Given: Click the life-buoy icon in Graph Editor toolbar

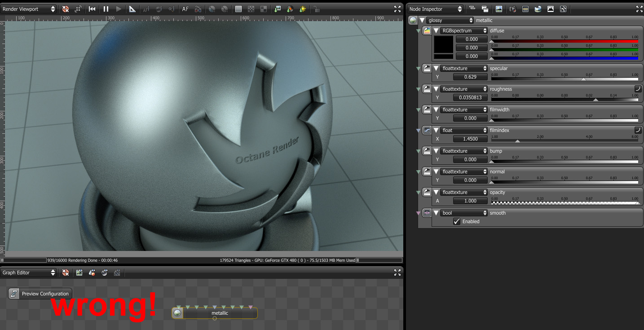Looking at the screenshot, I should tap(66, 273).
